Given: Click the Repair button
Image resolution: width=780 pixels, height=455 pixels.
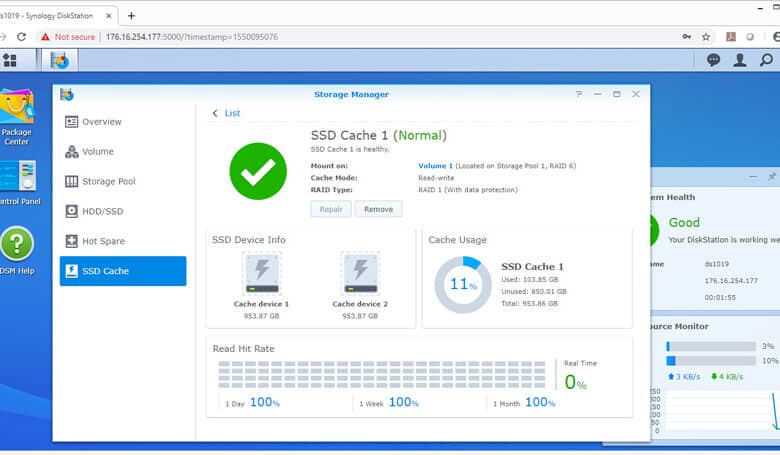Looking at the screenshot, I should coord(331,209).
